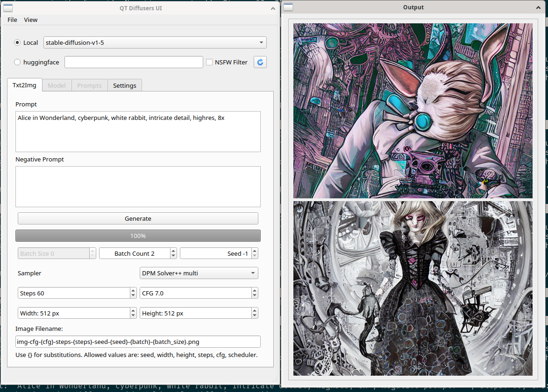Viewport: 548px width, 392px height.
Task: Click the gothic doll output image
Action: [413, 288]
